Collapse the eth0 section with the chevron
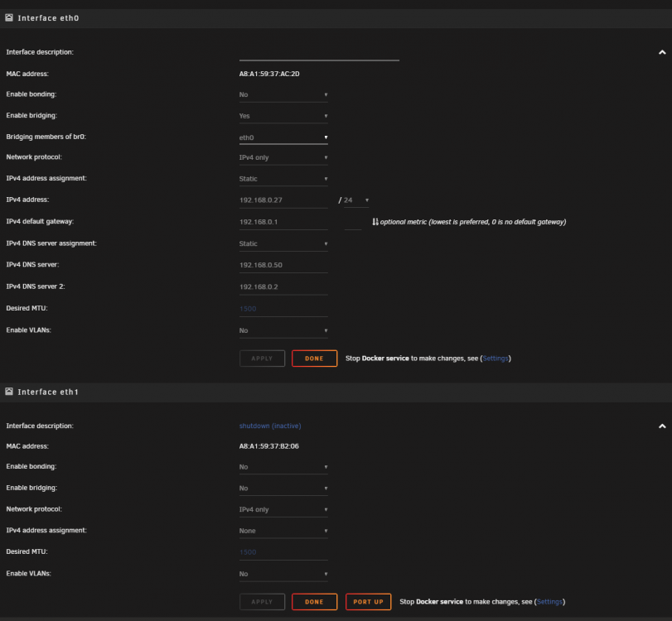This screenshot has height=621, width=672. (x=662, y=52)
